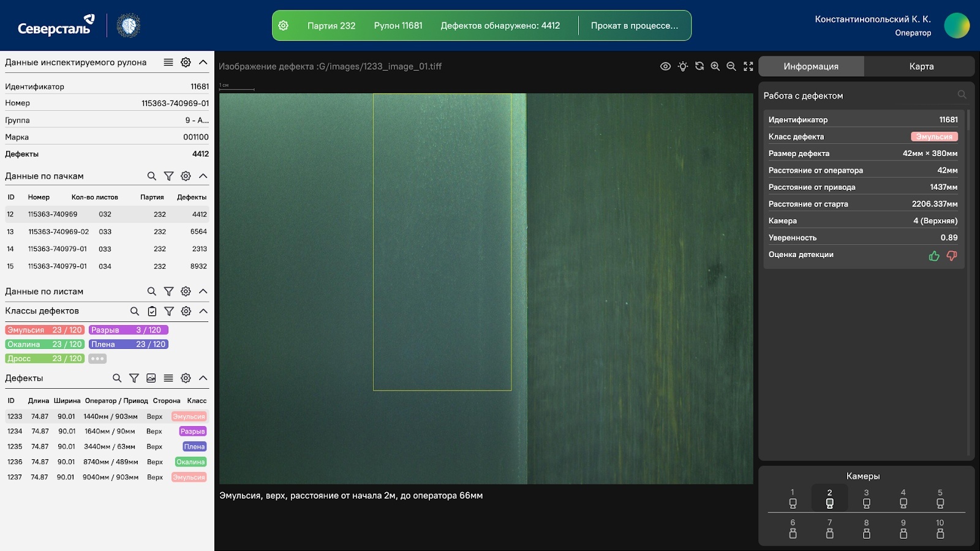Adjust image brightness icon

click(683, 66)
